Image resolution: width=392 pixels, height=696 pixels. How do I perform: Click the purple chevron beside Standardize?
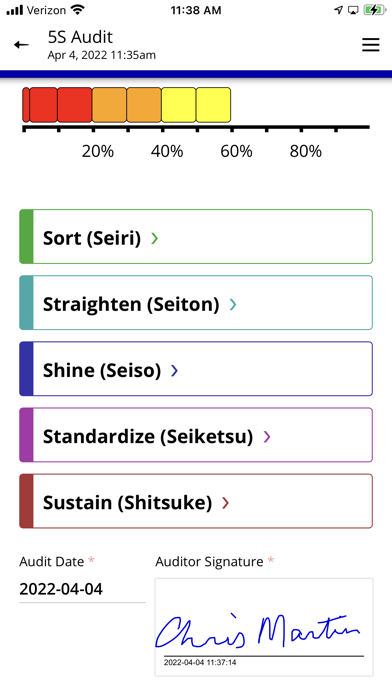pyautogui.click(x=267, y=437)
